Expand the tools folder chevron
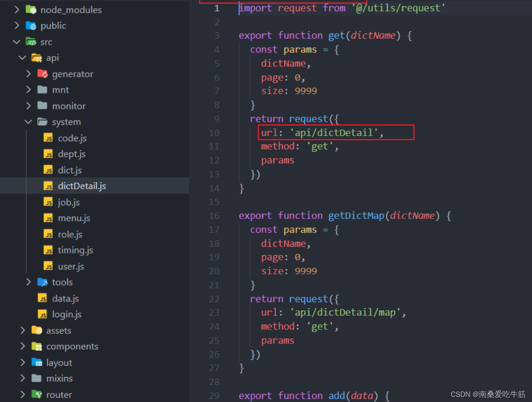532x402 pixels. [x=28, y=282]
